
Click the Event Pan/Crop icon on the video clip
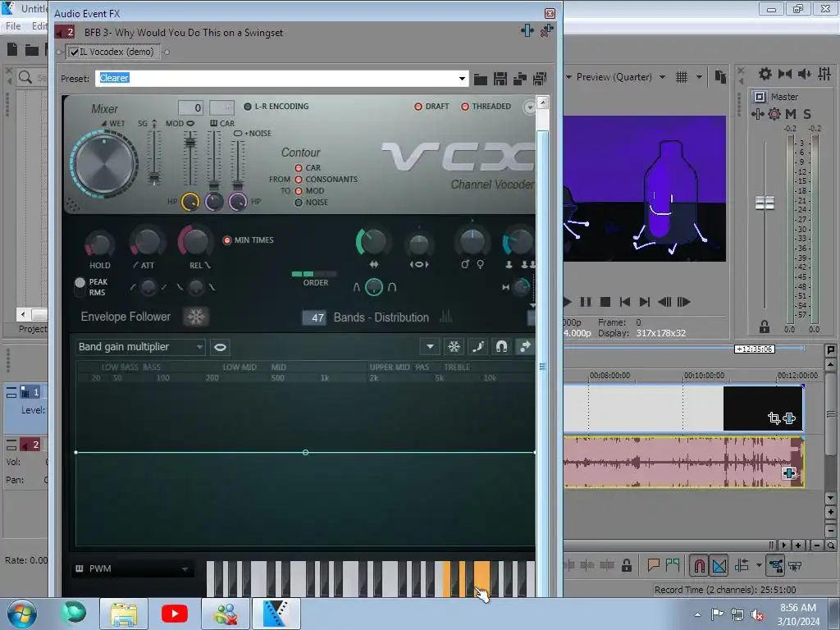(774, 418)
